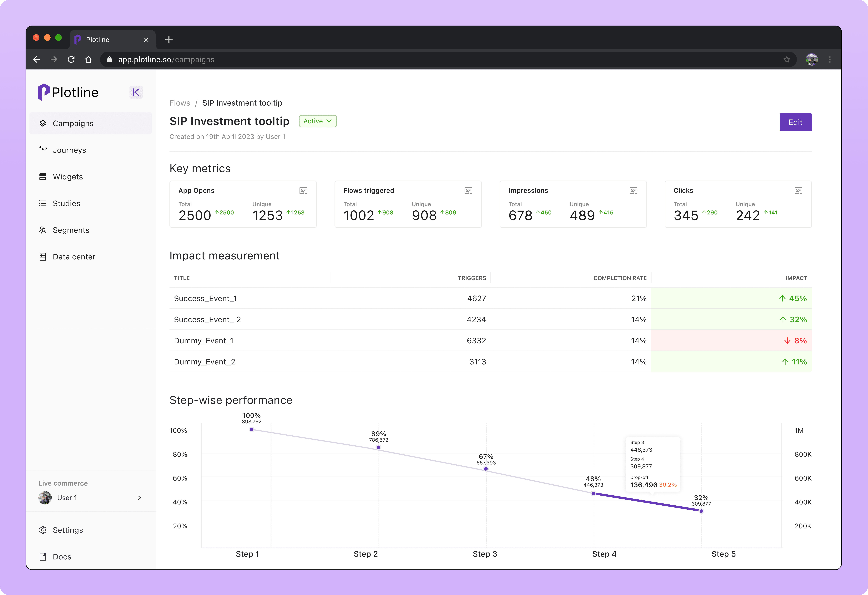
Task: Open the browser three-dot menu
Action: tap(830, 60)
